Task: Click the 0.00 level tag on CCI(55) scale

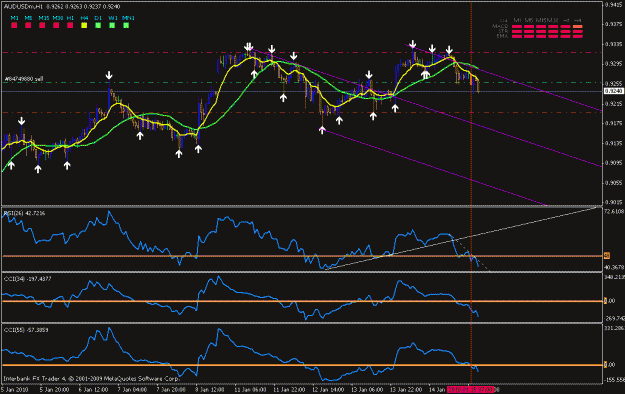Action: (x=610, y=364)
